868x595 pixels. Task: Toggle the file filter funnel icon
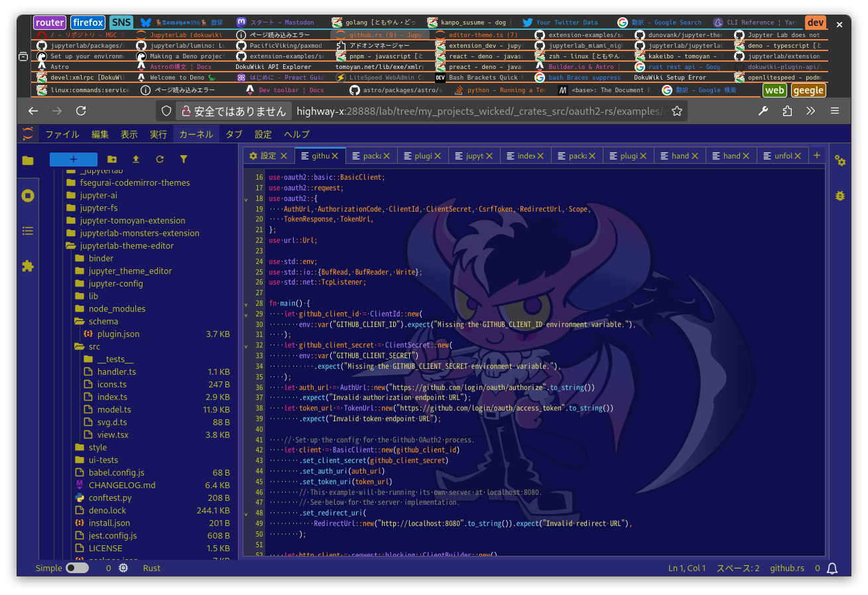coord(184,159)
